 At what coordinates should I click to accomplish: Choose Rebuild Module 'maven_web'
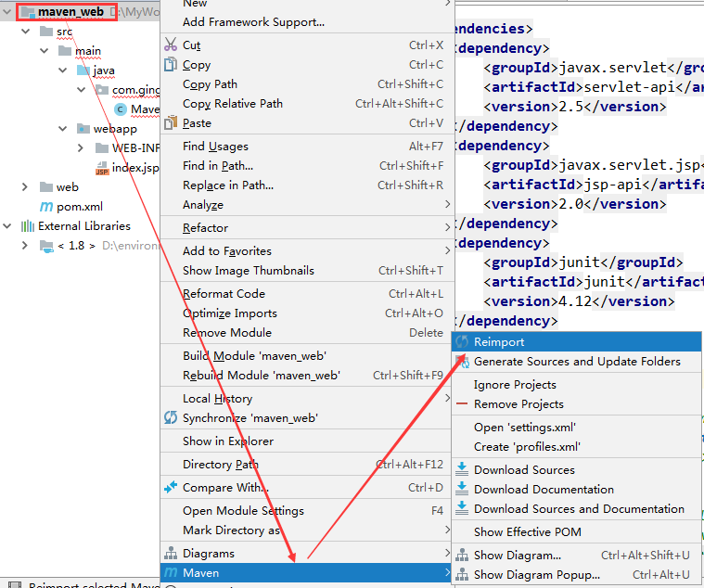307,376
